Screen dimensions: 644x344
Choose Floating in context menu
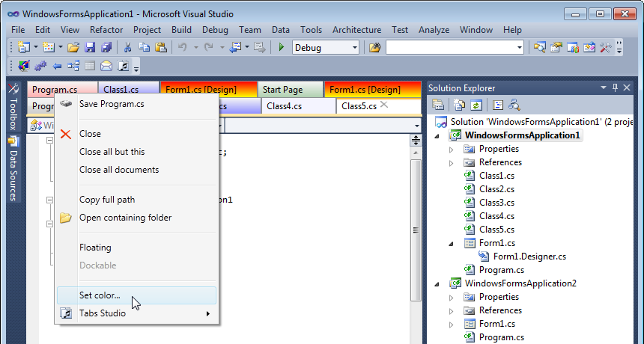136,248
